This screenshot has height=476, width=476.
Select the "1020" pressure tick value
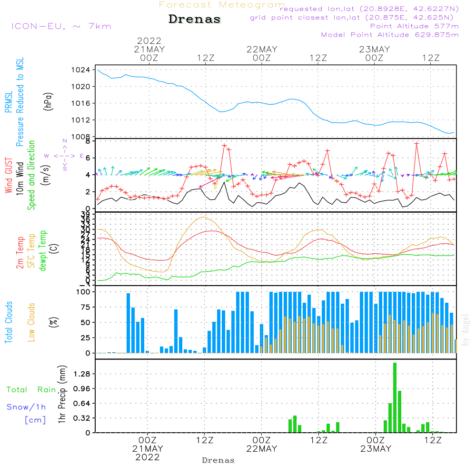click(x=81, y=87)
